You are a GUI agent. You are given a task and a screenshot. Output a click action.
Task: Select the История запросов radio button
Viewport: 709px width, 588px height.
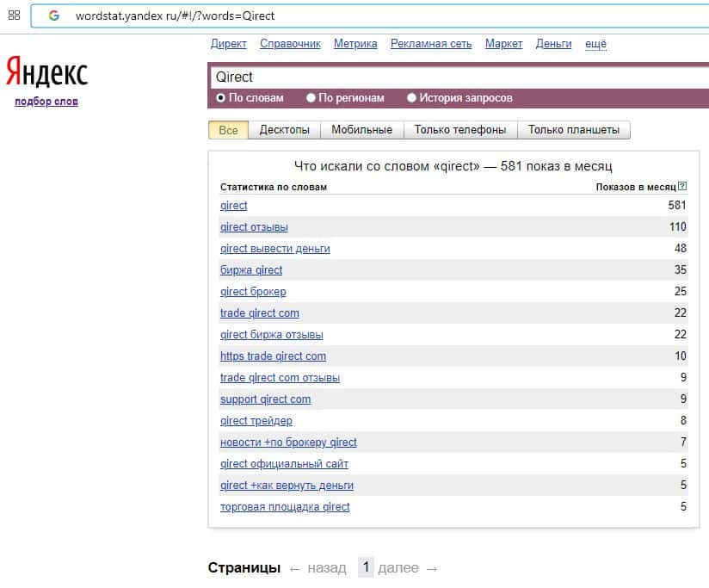tap(411, 98)
